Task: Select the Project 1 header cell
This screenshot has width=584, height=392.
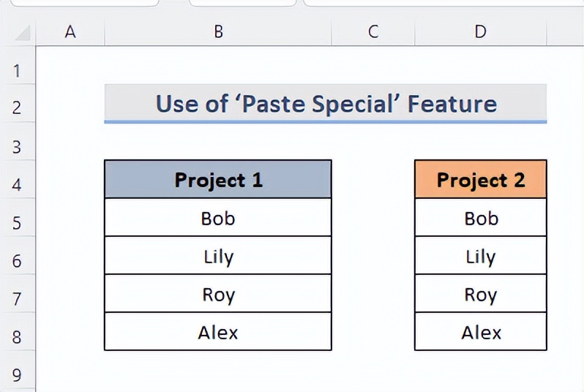Action: tap(218, 179)
